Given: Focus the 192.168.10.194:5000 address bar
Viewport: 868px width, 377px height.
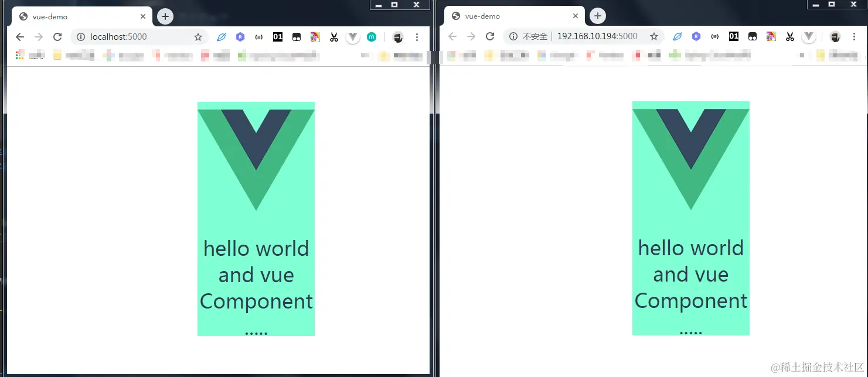Looking at the screenshot, I should tap(584, 36).
